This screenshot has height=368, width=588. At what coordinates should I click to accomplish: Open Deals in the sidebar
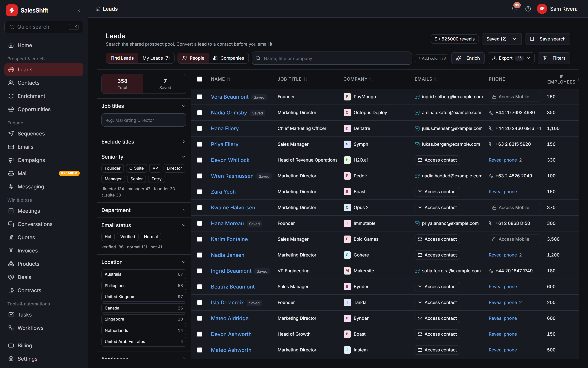click(44, 277)
